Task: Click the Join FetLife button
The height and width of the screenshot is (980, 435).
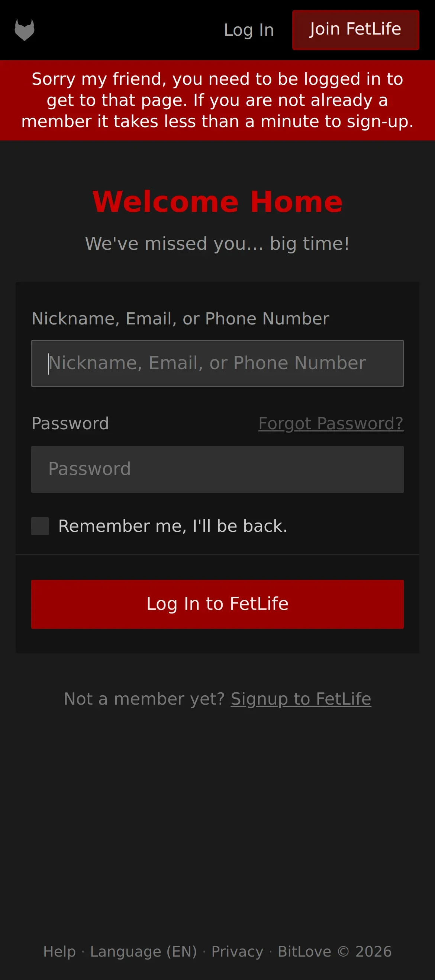Action: (x=355, y=30)
